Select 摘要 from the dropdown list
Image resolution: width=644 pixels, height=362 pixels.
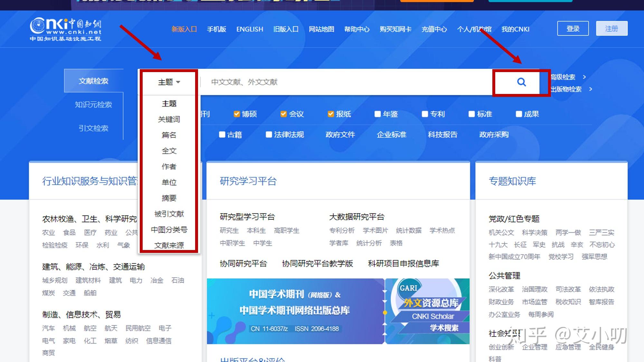point(169,198)
